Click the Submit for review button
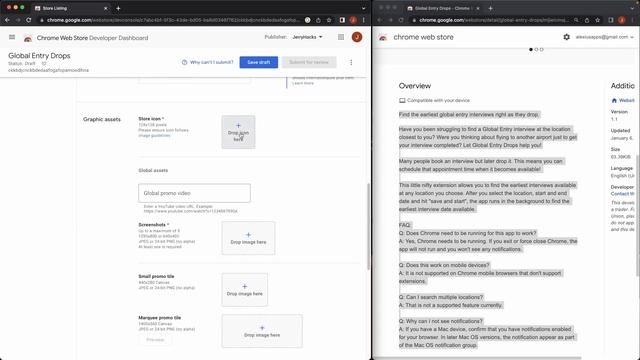The image size is (640, 360). coord(309,62)
